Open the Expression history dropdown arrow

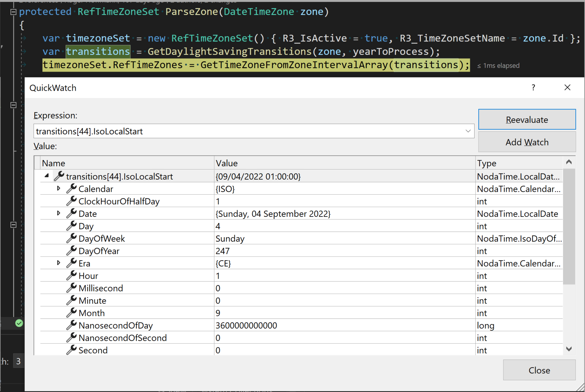click(468, 131)
